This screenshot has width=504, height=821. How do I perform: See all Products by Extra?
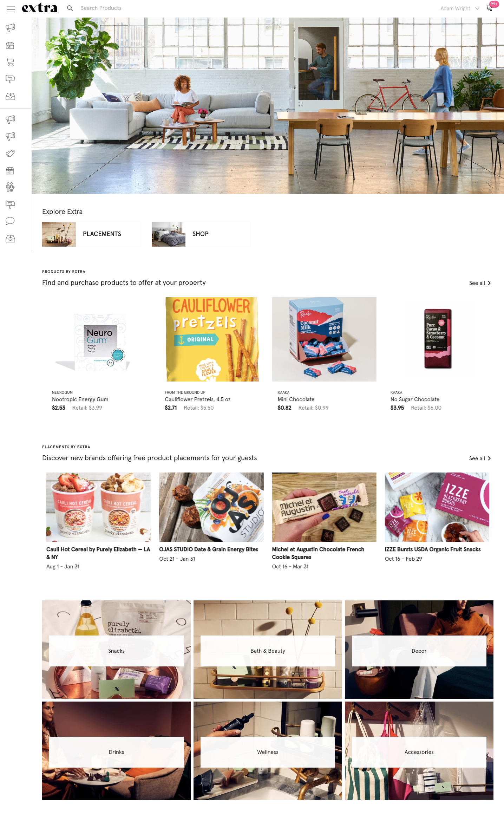[x=480, y=283]
